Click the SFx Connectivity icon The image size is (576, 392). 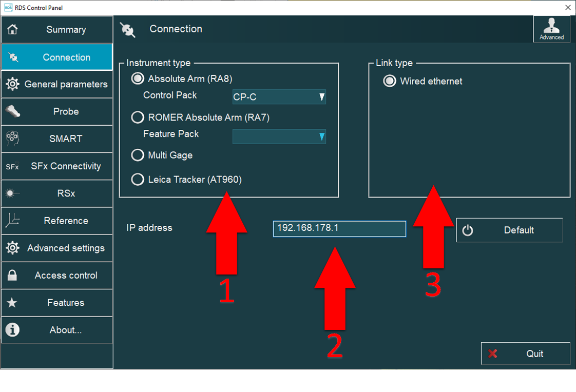click(12, 166)
